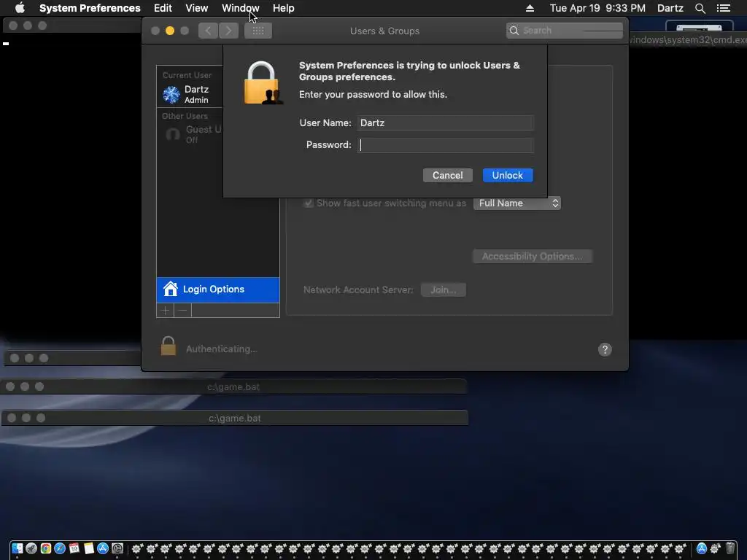Open the View menu
Viewport: 747px width, 560px height.
click(x=196, y=8)
